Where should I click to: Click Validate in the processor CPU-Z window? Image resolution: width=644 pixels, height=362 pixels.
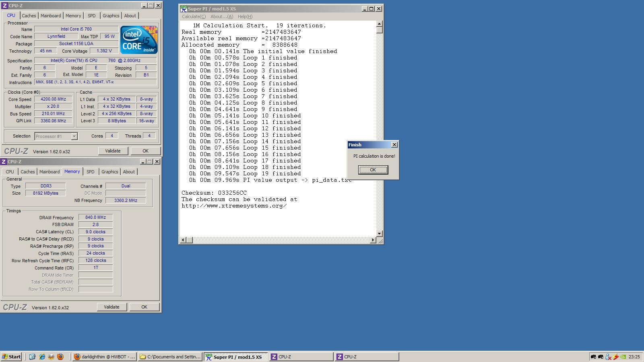coord(113,151)
